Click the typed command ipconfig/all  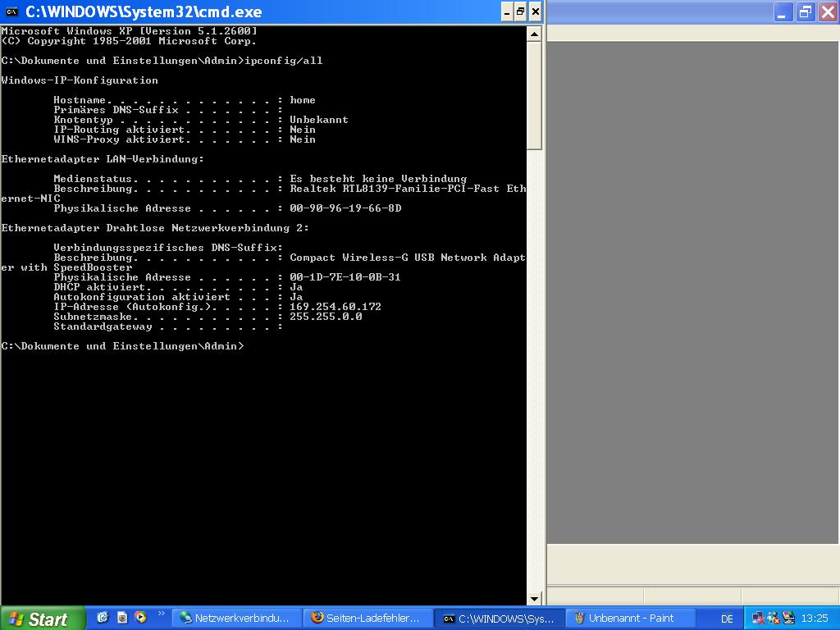pos(283,61)
